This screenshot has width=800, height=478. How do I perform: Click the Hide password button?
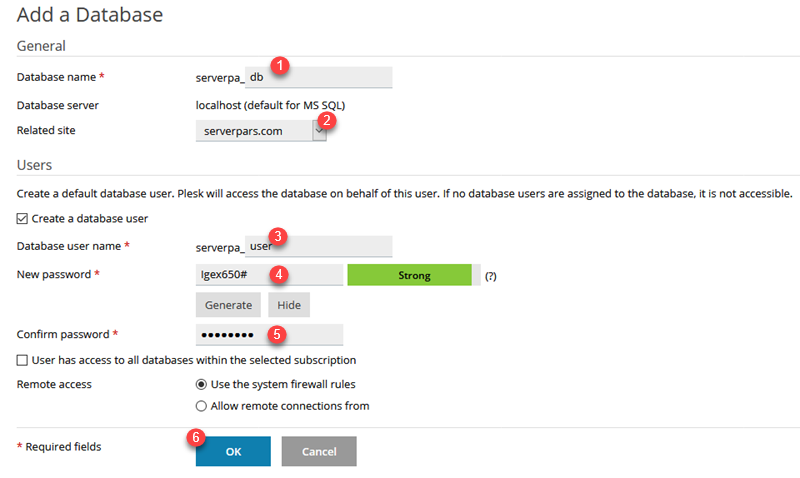[x=289, y=305]
